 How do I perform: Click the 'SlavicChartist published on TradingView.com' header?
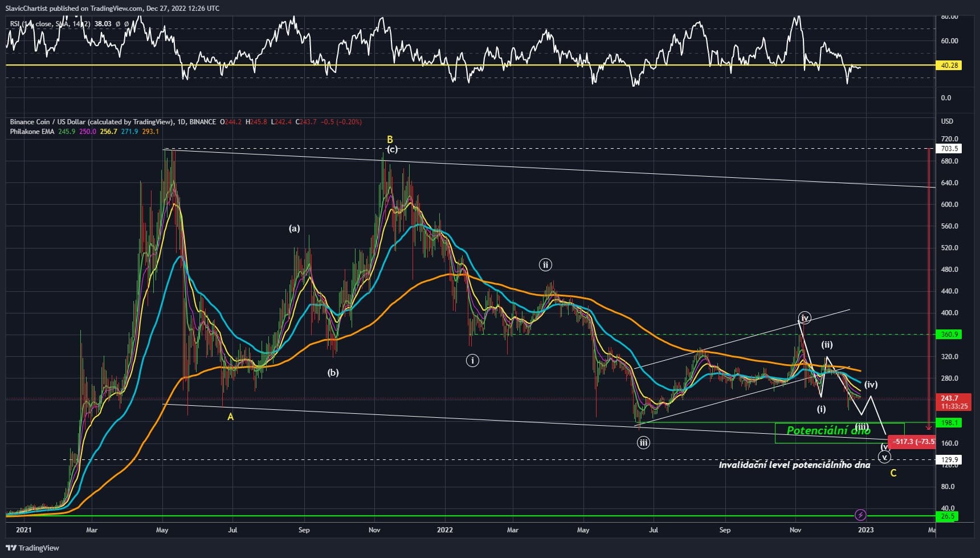[x=75, y=9]
